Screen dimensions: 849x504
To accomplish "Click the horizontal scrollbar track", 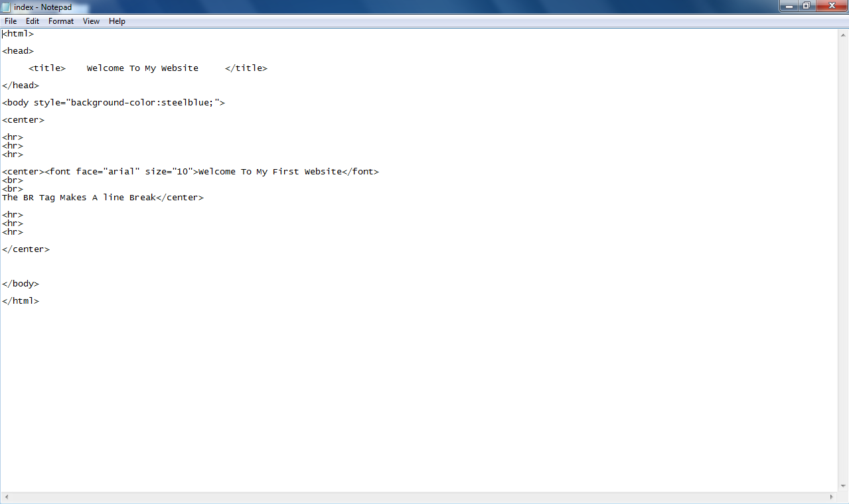I will pyautogui.click(x=418, y=495).
